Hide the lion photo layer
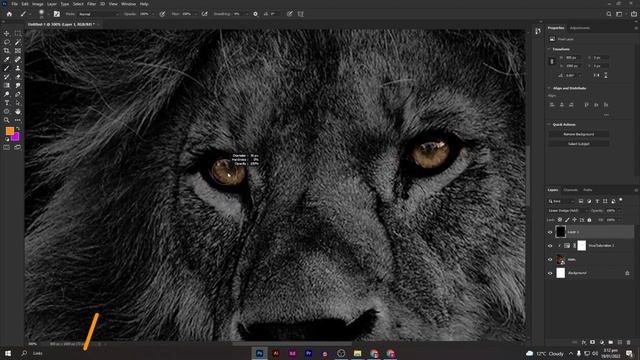This screenshot has width=640, height=360. pos(550,259)
